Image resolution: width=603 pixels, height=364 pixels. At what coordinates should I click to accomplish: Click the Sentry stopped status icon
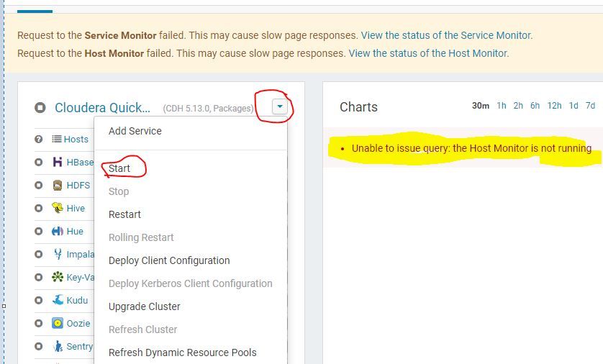(x=38, y=347)
